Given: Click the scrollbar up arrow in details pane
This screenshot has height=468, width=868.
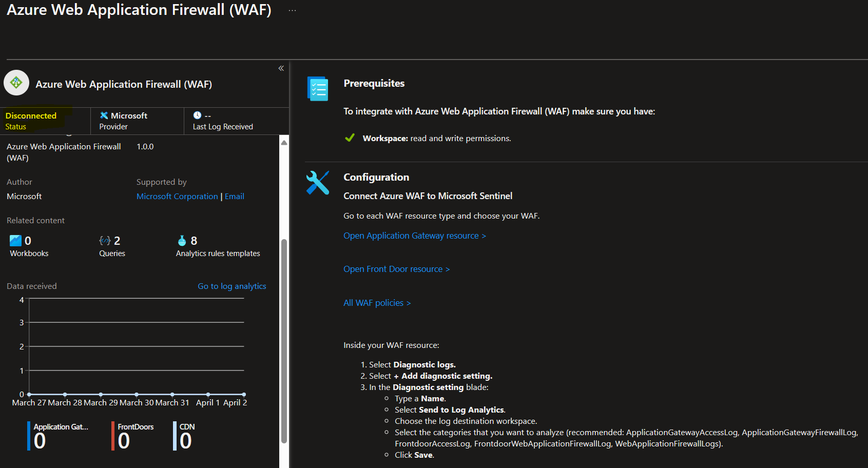Looking at the screenshot, I should point(284,143).
